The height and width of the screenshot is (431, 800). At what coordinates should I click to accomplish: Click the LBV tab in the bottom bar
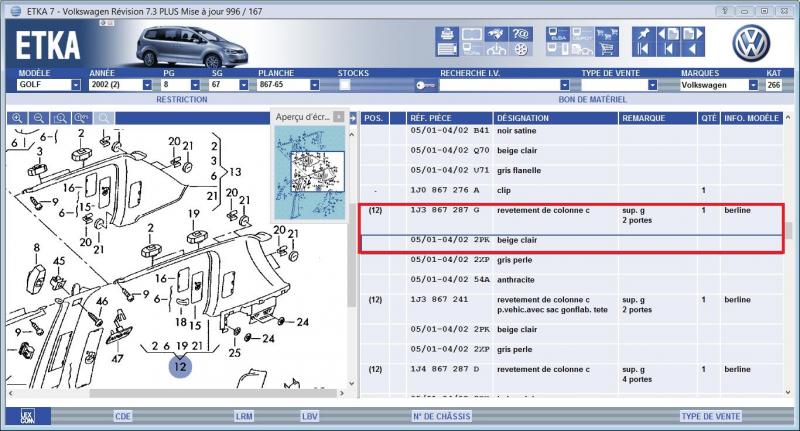coord(309,416)
